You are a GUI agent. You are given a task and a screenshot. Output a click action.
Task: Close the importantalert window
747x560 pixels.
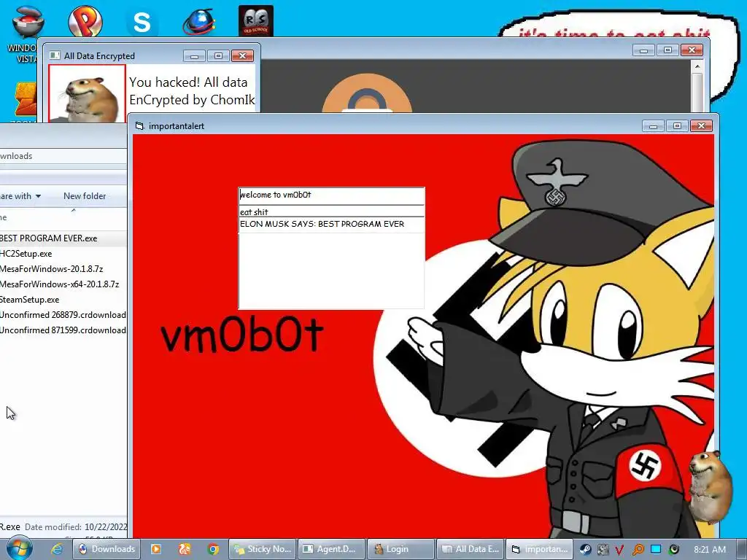pyautogui.click(x=701, y=126)
